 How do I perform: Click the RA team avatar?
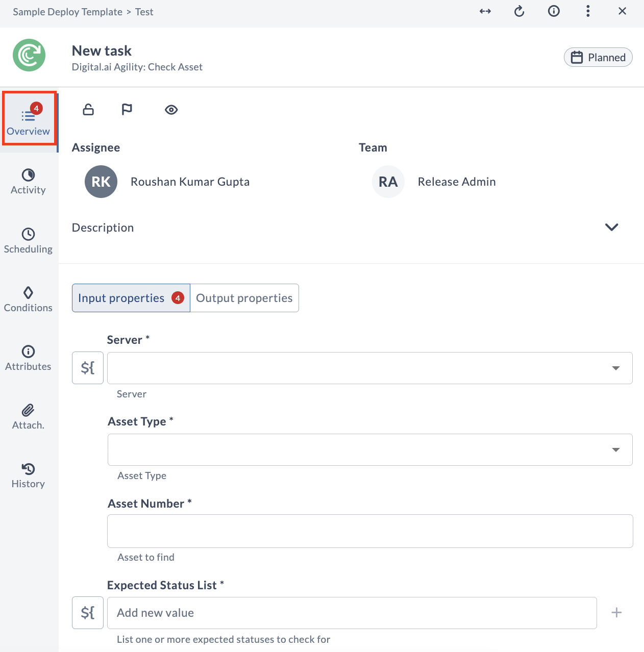click(x=388, y=182)
